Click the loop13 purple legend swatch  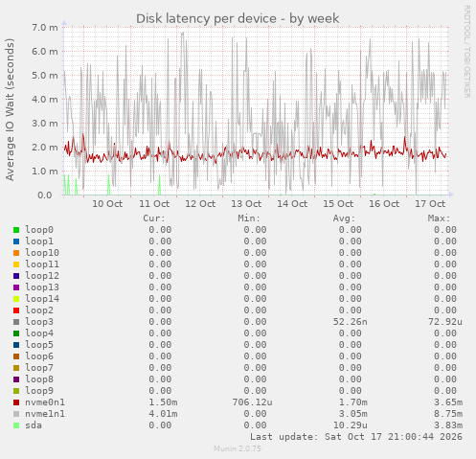tap(16, 287)
